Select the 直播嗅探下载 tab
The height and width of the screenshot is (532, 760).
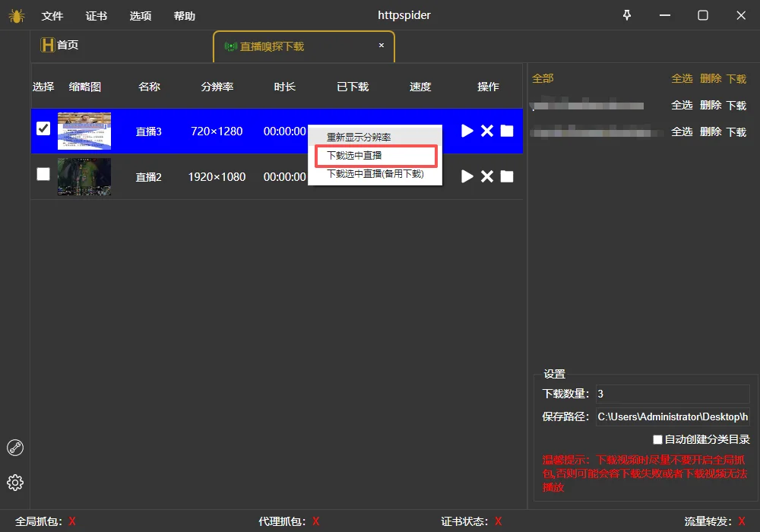coord(304,46)
